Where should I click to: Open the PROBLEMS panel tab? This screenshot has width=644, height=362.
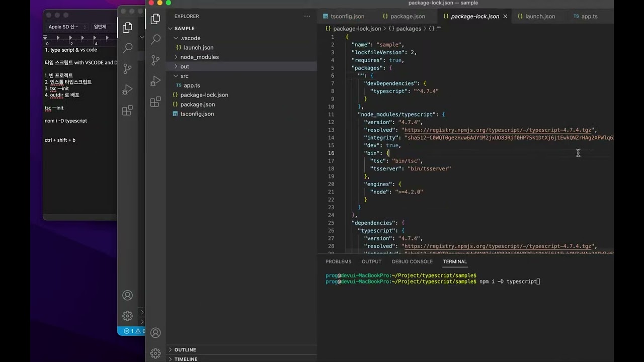click(x=338, y=261)
